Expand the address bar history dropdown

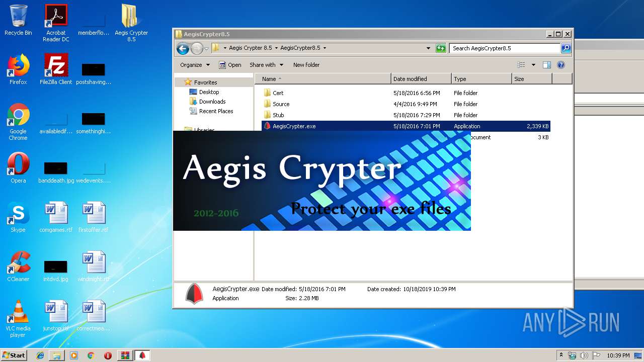point(428,48)
